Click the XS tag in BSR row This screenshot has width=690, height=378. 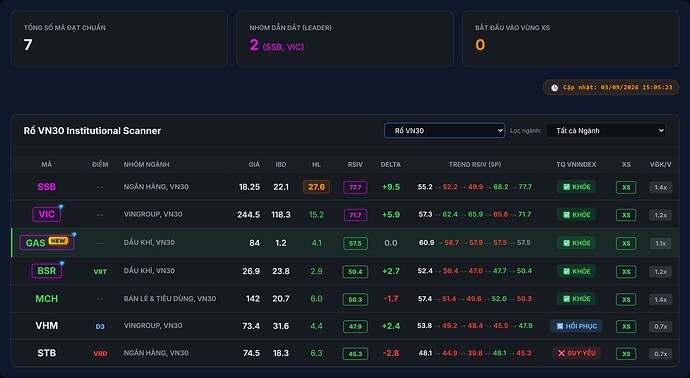click(626, 272)
